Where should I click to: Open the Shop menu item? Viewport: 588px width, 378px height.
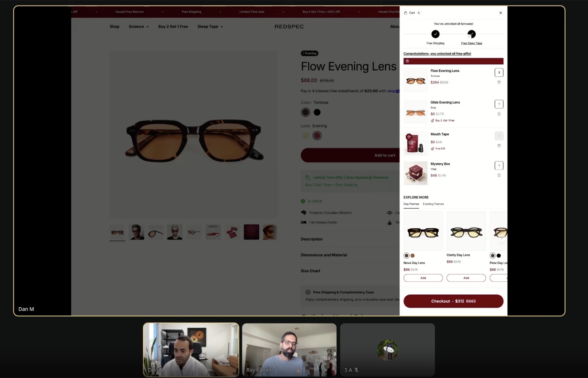114,26
